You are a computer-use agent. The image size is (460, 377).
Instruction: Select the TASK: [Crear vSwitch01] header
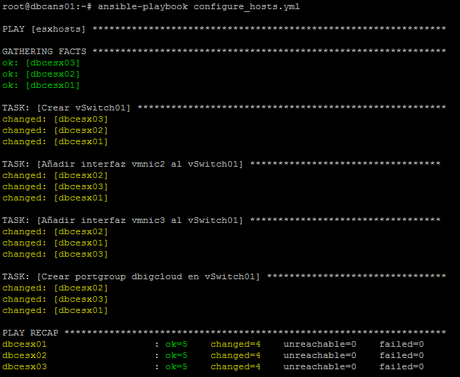coord(224,108)
